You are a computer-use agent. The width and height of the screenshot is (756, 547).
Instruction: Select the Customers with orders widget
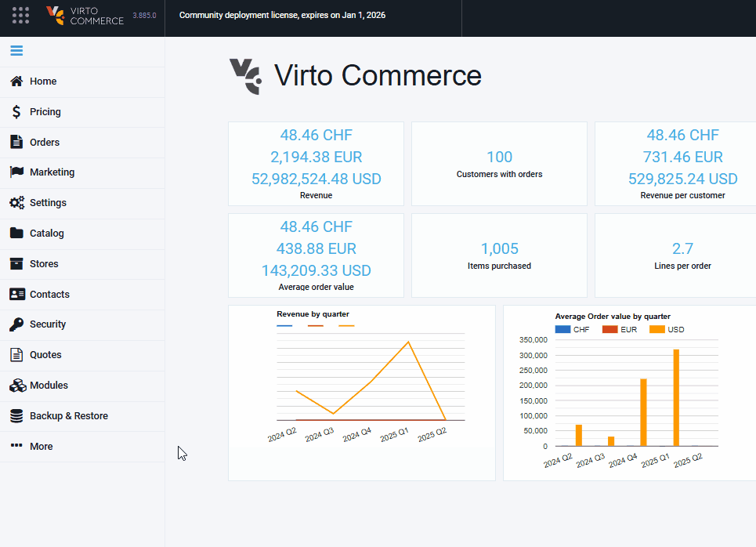(499, 164)
